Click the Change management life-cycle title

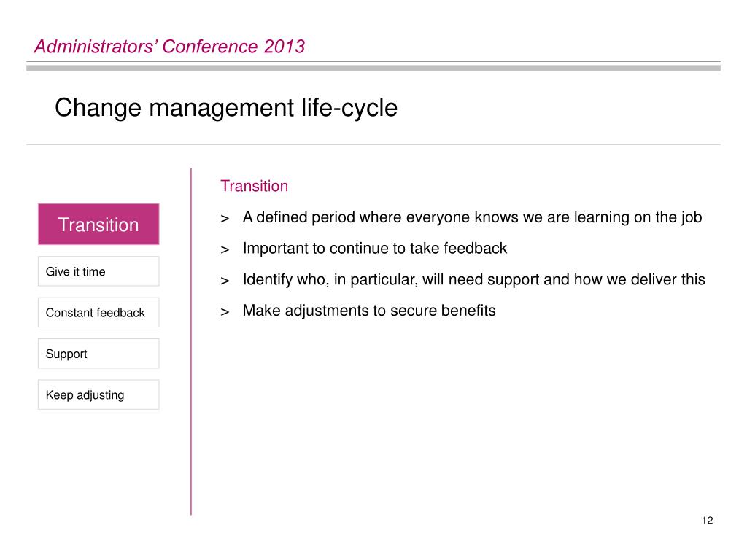click(226, 108)
